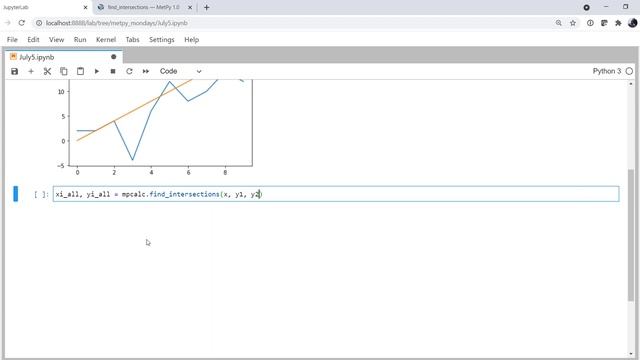Open the Tabs menu
640x360 pixels.
click(x=132, y=40)
